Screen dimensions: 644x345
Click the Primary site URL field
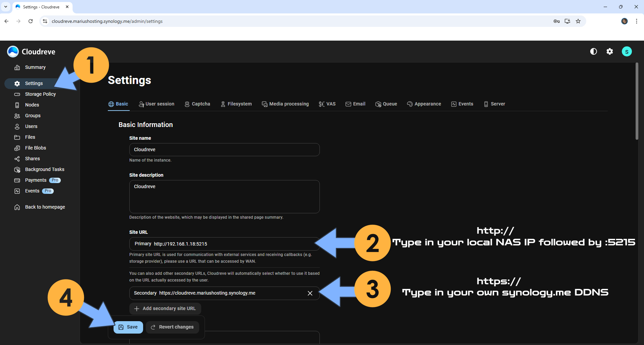(224, 244)
